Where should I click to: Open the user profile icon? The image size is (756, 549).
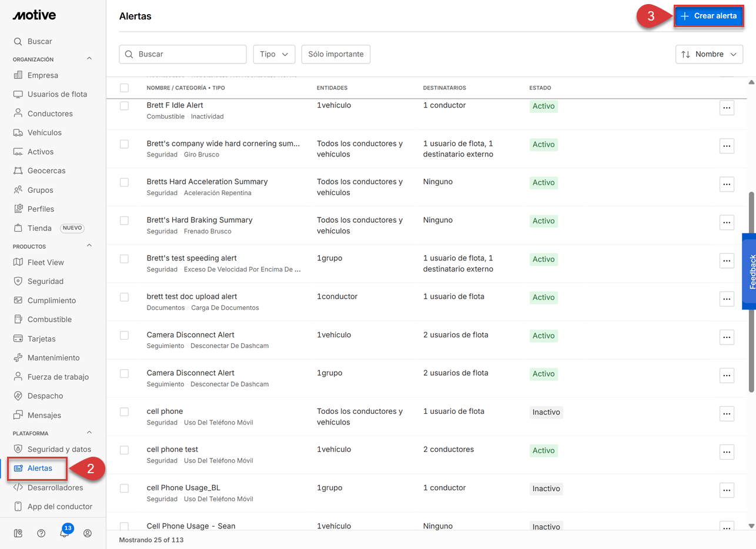(x=88, y=533)
